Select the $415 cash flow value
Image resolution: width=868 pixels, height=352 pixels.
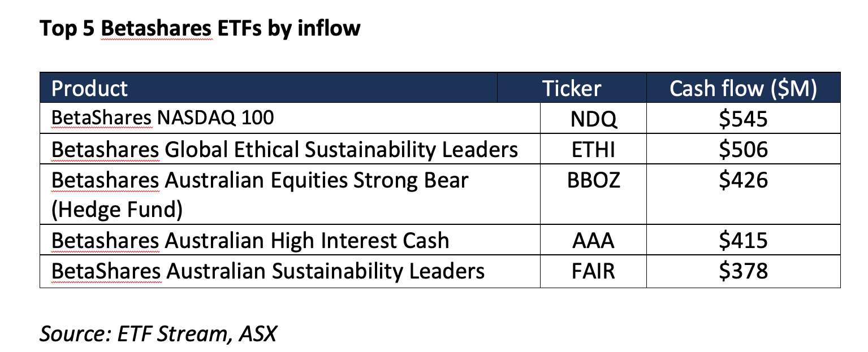click(743, 241)
